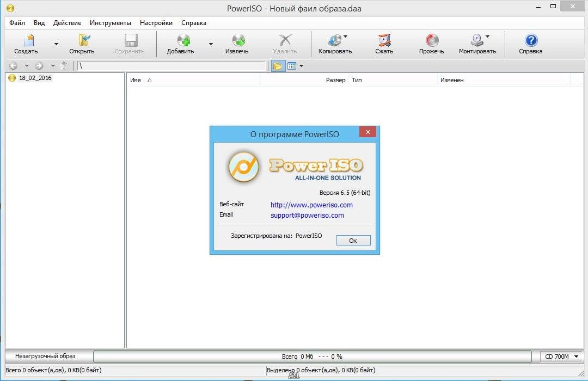Select the 18_02_2016 tree item

35,78
